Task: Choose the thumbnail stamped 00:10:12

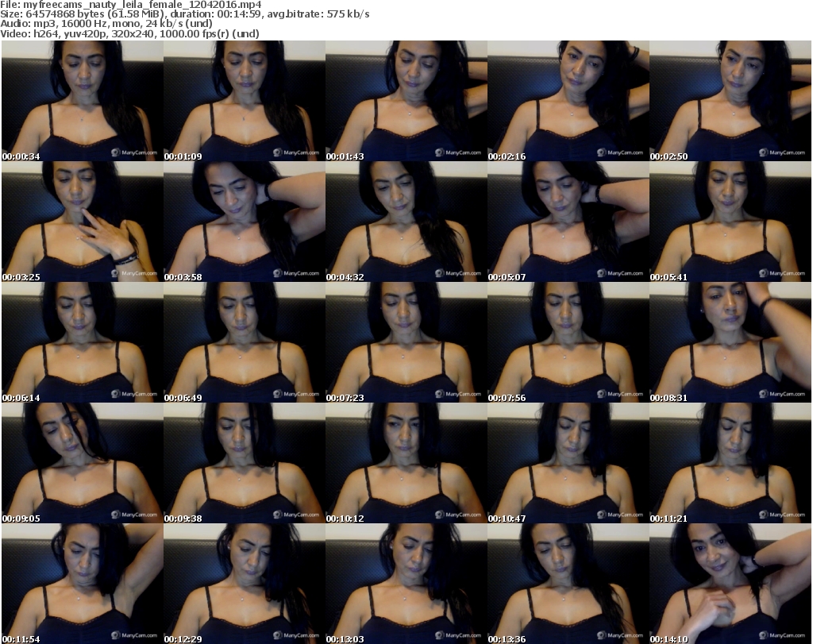Action: click(406, 463)
